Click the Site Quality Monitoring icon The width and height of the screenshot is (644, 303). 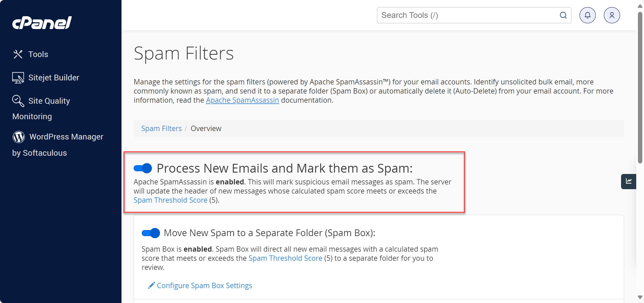point(17,101)
